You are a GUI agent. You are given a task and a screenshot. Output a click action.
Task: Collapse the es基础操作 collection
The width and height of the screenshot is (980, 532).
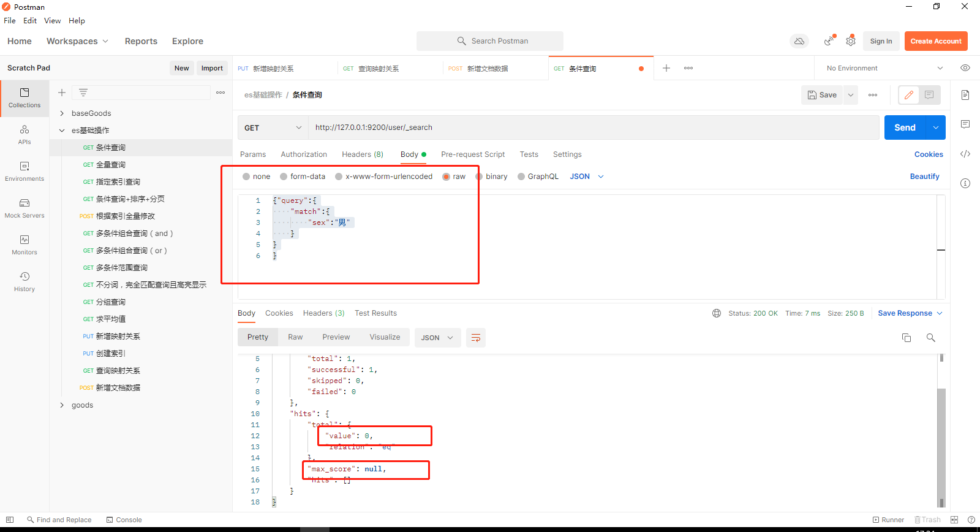[62, 131]
